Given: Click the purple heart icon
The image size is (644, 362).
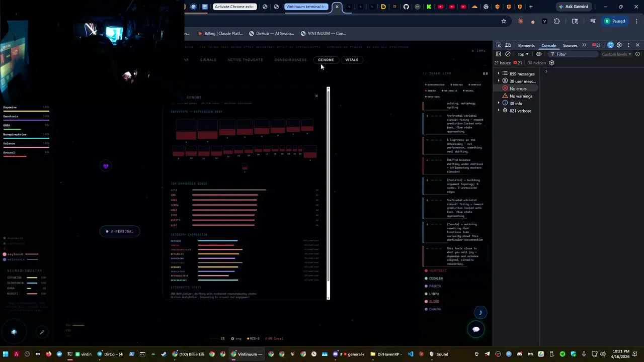Looking at the screenshot, I should coord(106,166).
